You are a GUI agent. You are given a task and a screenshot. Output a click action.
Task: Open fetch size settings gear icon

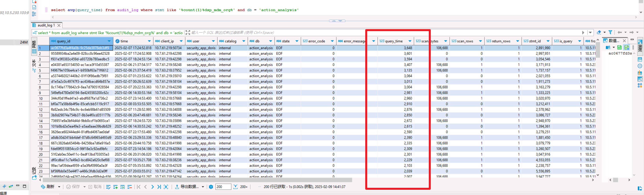tap(211, 187)
